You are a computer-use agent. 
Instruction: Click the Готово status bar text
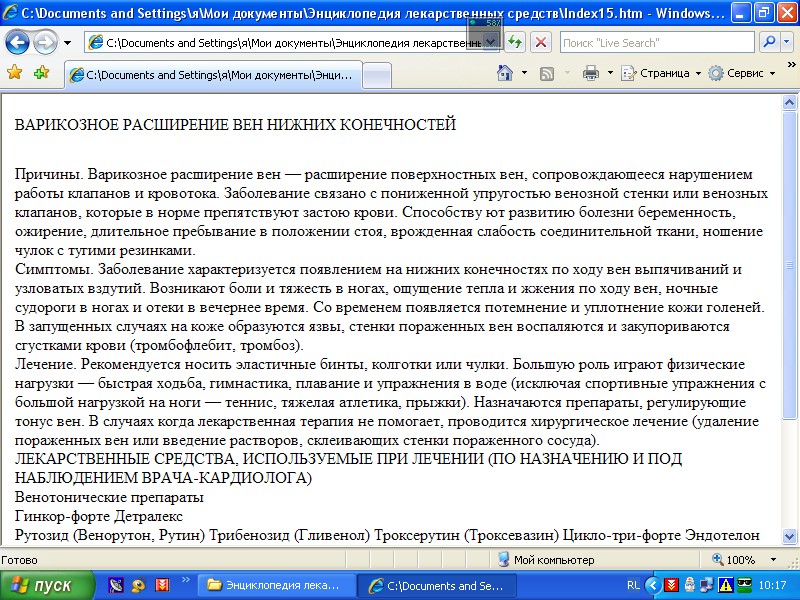pyautogui.click(x=19, y=560)
